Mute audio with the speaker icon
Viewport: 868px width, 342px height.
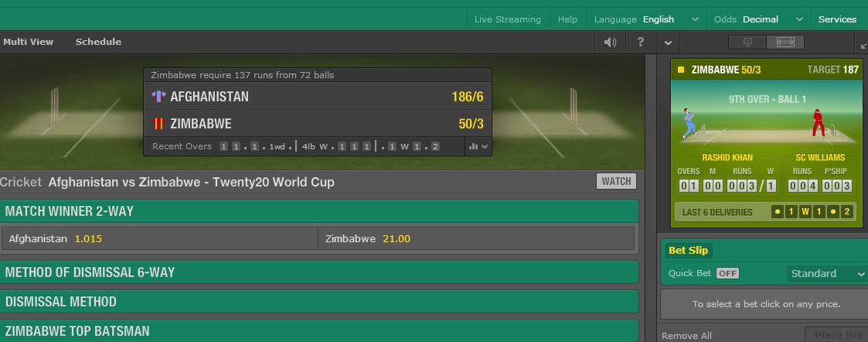[x=610, y=43]
